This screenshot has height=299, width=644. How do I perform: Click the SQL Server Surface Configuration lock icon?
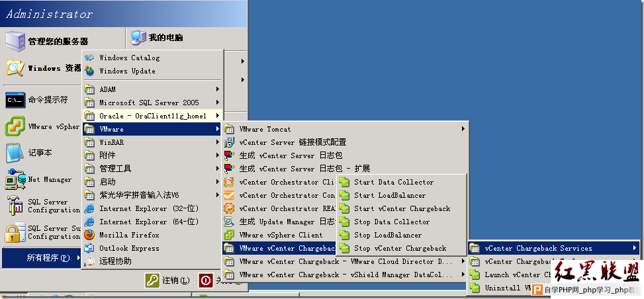coord(15,232)
